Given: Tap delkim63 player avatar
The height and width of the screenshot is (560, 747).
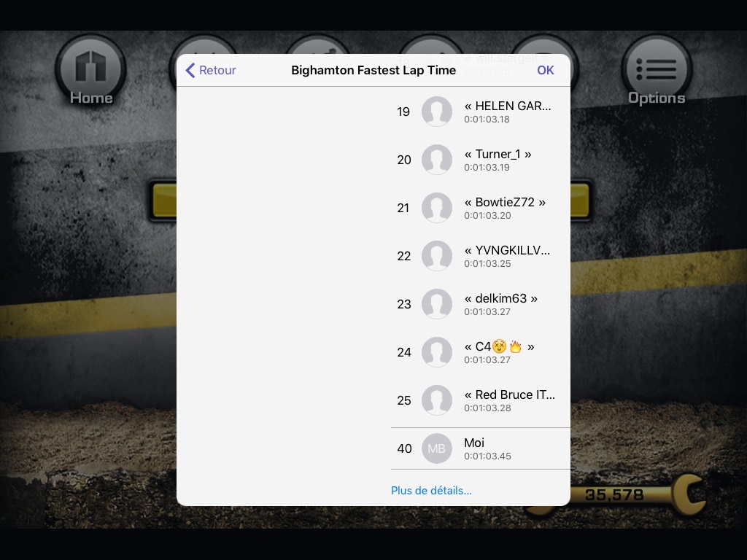Looking at the screenshot, I should [437, 304].
